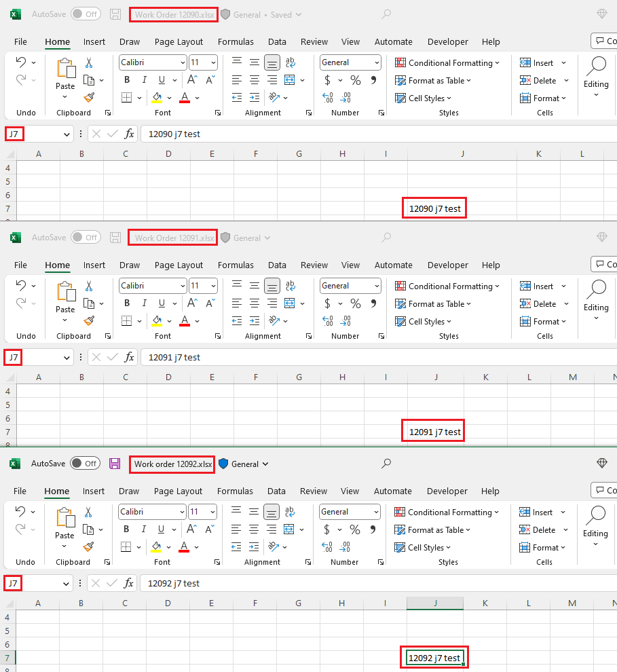Toggle Bold in Work Order 12090 window
617x672 pixels.
coord(127,79)
